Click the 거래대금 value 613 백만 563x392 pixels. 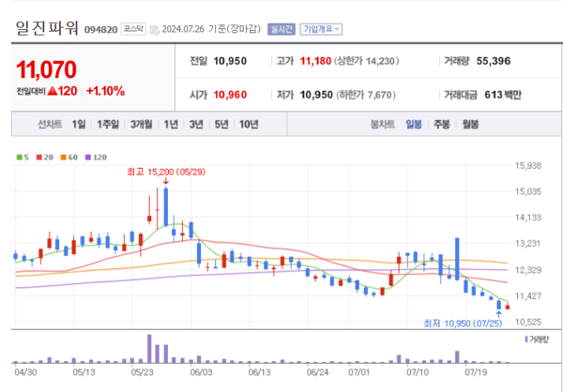click(x=503, y=95)
